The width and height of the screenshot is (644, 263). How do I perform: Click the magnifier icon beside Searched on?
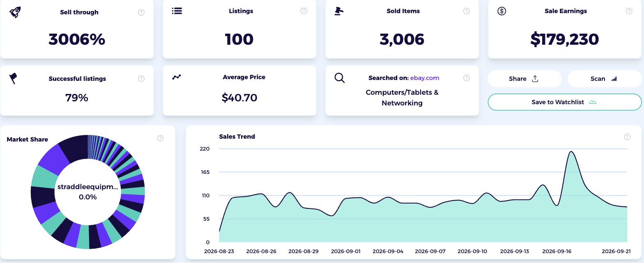click(340, 78)
